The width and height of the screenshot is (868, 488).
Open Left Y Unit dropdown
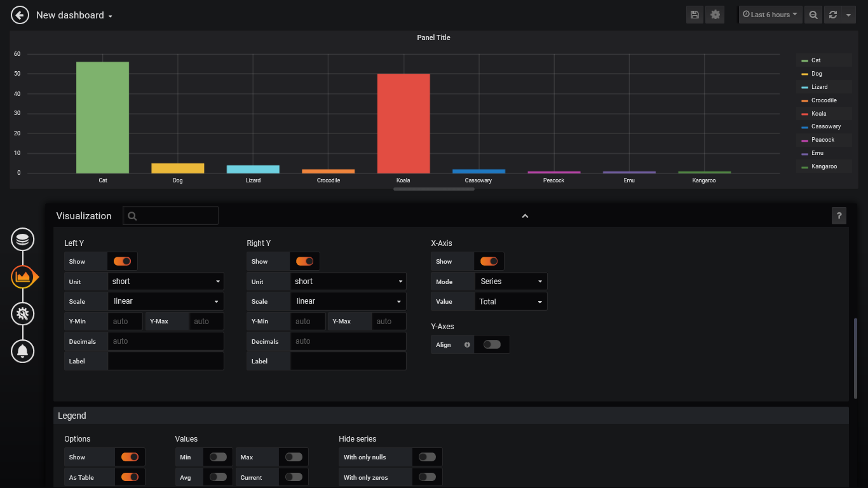point(166,281)
